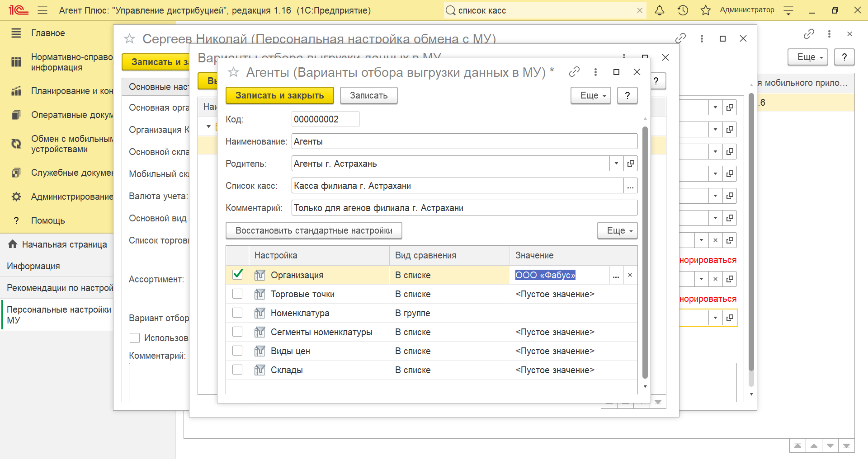Click settings icon in Торговые точки row
Screen dimensions: 868x459
pyautogui.click(x=260, y=294)
